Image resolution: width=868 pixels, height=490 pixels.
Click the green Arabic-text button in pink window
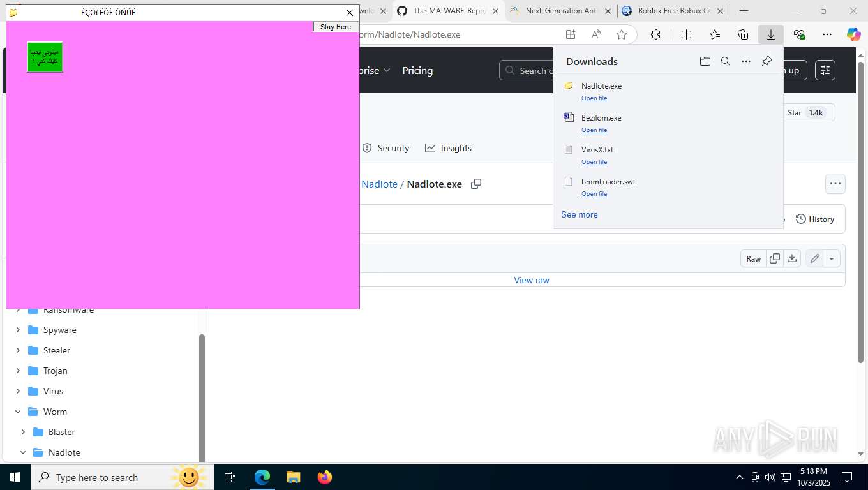pos(45,57)
